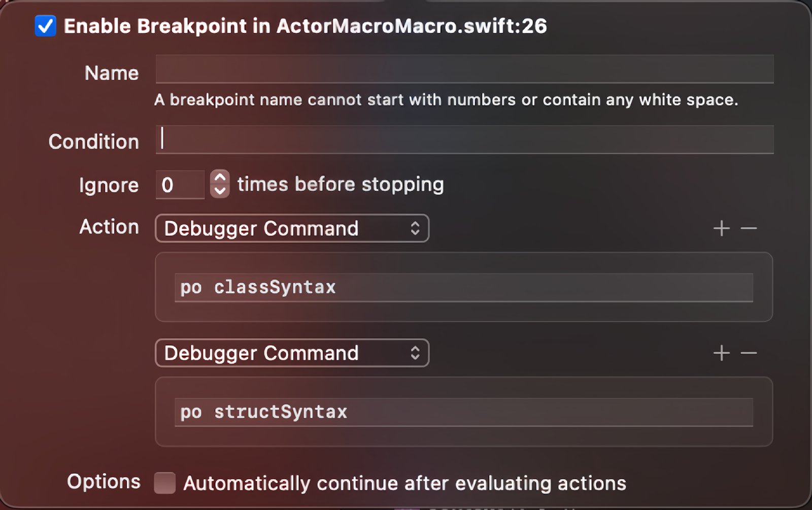Click the 'Automatically continue after evaluating actions' label
Image resolution: width=812 pixels, height=510 pixels.
pyautogui.click(x=404, y=483)
